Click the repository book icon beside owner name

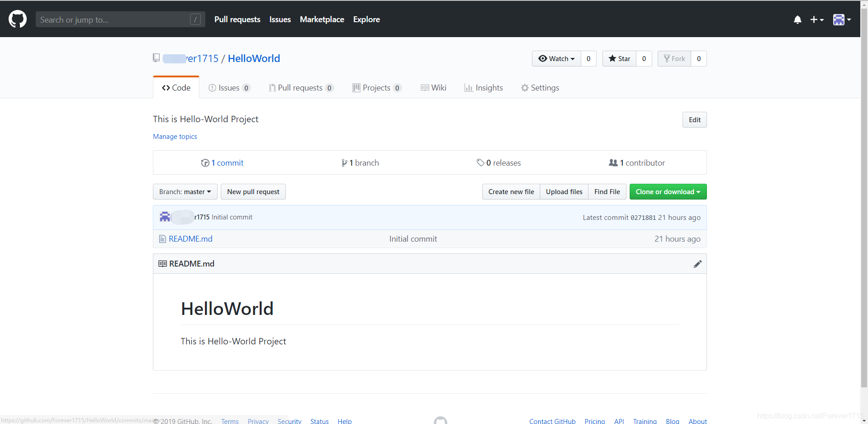(x=156, y=58)
